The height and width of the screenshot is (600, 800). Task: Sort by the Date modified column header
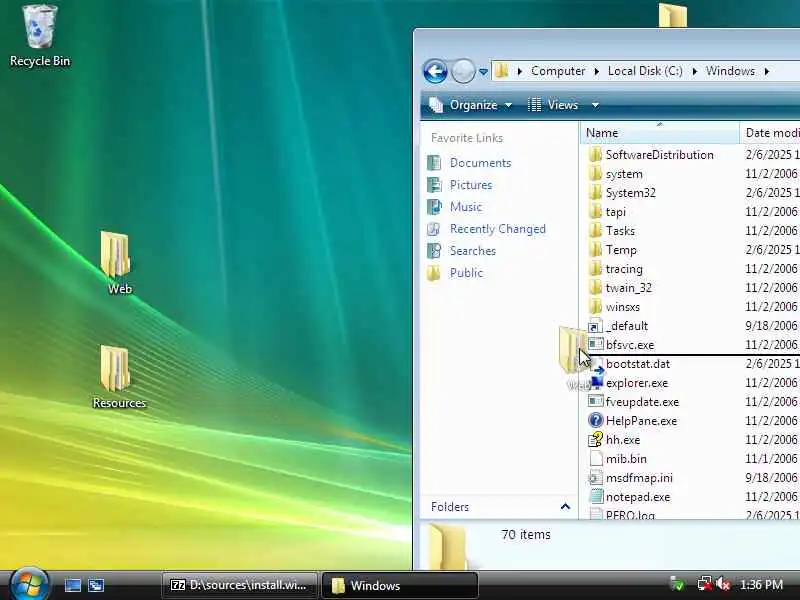pyautogui.click(x=770, y=133)
